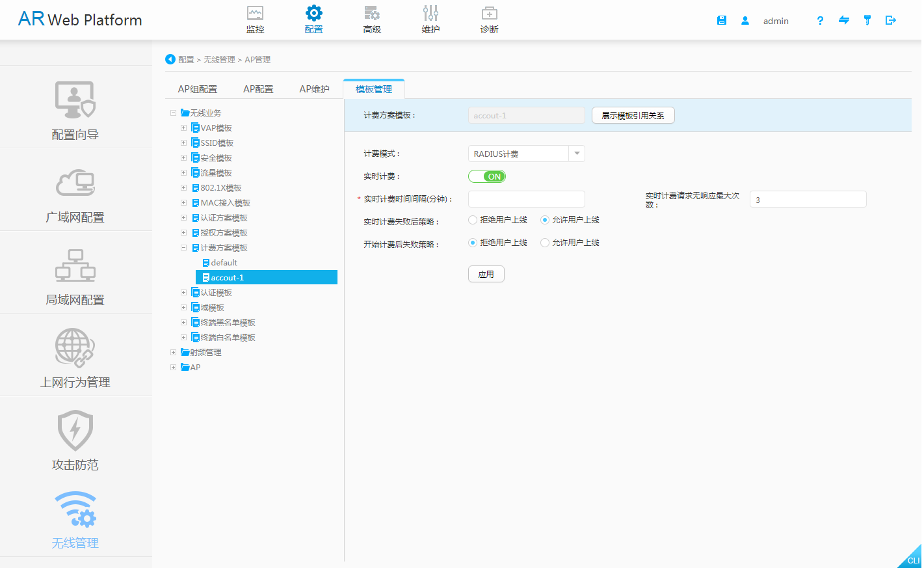Viewport: 924px width, 568px height.
Task: Expand the VAP模板 tree node
Action: pos(183,128)
